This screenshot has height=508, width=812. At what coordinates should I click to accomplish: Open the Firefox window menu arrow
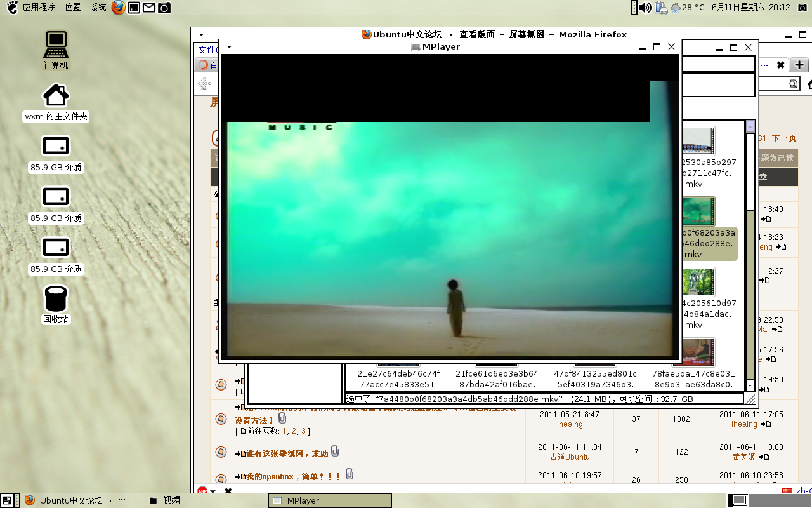tap(201, 35)
